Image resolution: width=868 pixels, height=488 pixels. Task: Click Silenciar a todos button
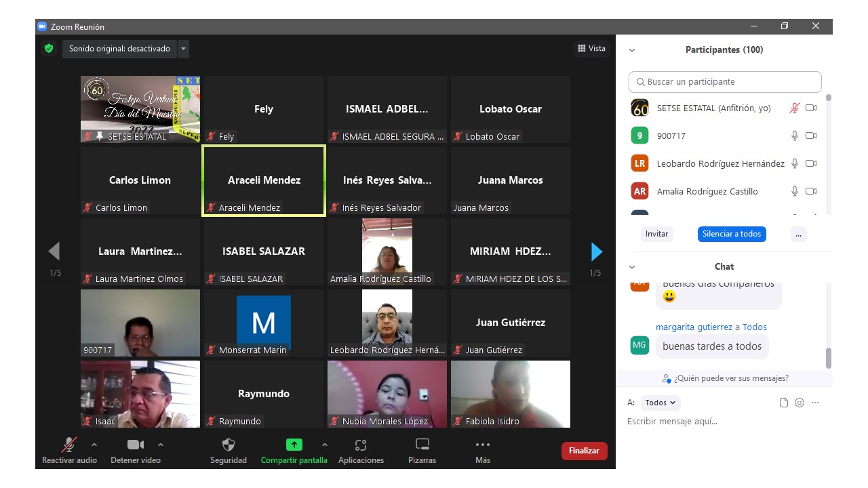pos(732,234)
